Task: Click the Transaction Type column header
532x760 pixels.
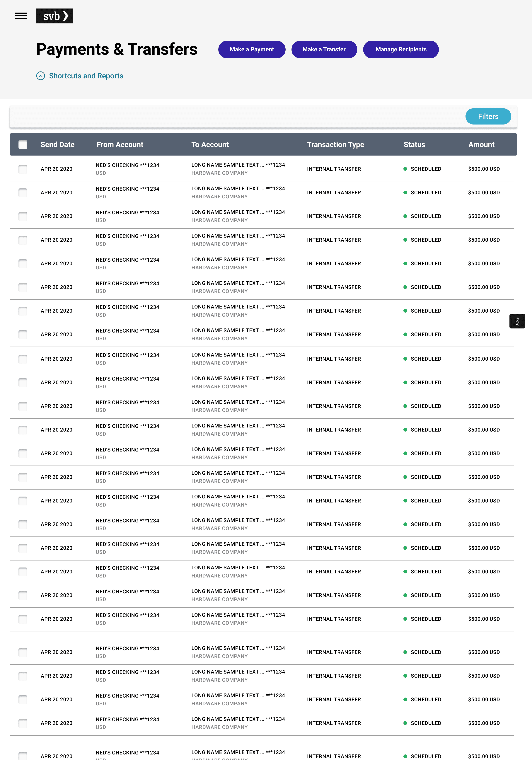Action: (x=335, y=145)
